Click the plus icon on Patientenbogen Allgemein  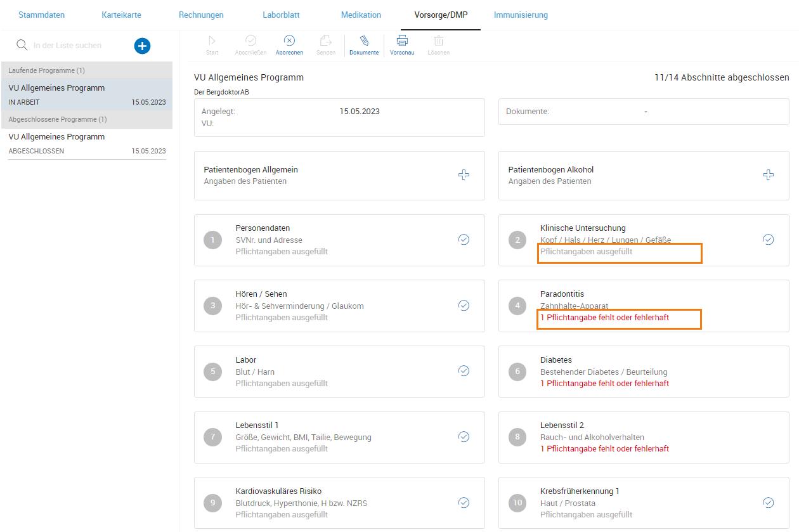point(464,175)
